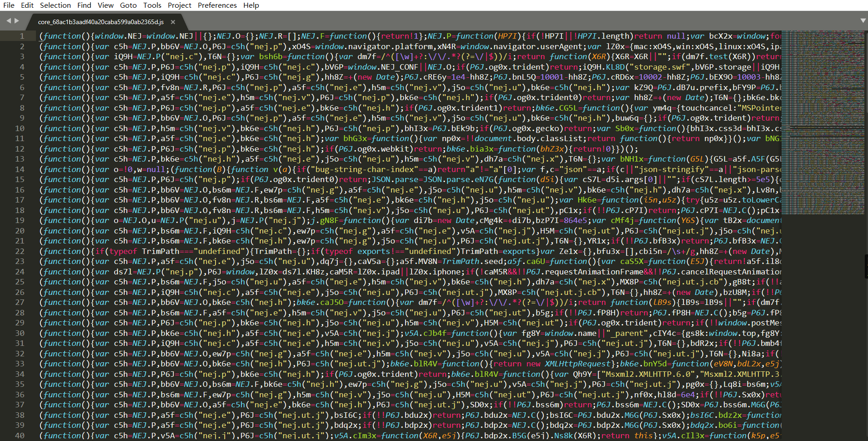Click line number 22 in the gutter

(20, 251)
